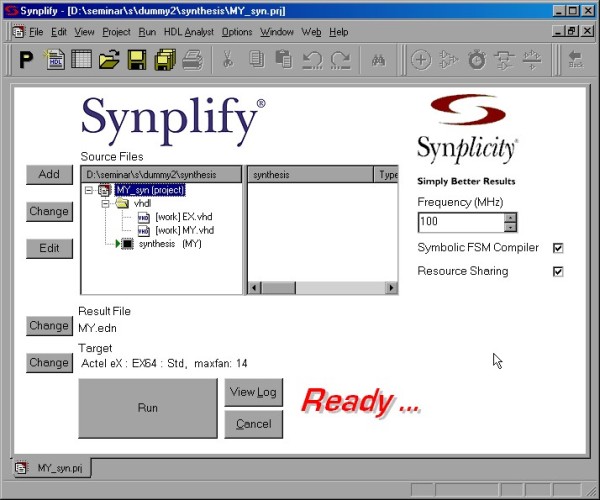Collapse the MY_syn project tree node

pyautogui.click(x=88, y=190)
